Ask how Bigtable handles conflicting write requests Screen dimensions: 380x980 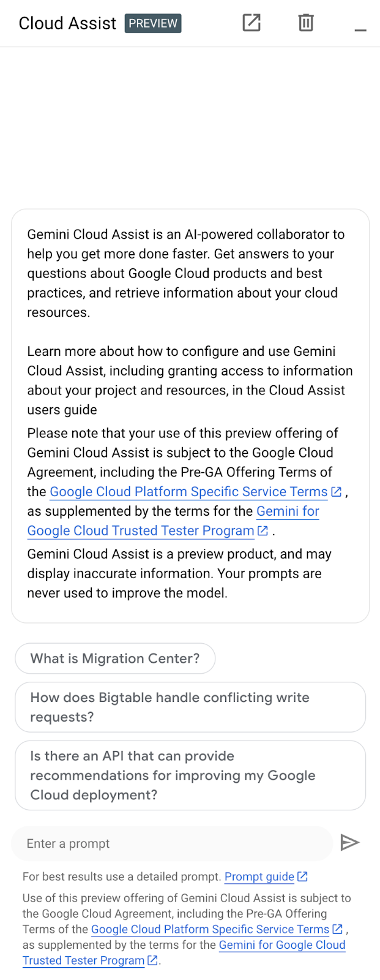pyautogui.click(x=190, y=707)
